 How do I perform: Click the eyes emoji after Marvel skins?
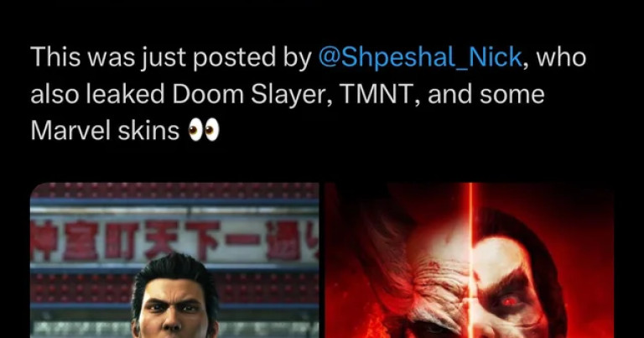click(x=204, y=131)
